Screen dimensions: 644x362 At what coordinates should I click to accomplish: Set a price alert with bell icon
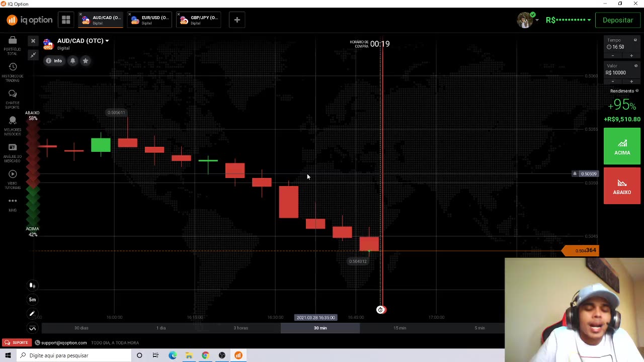pyautogui.click(x=72, y=61)
